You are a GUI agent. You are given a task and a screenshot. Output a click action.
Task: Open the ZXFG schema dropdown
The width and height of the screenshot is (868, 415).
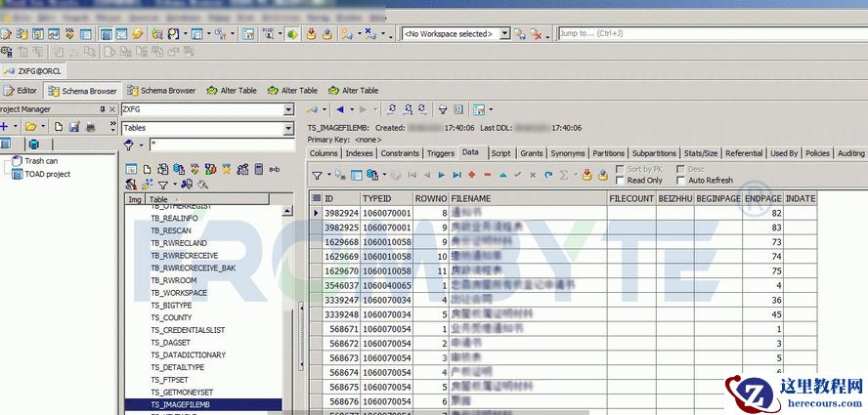pyautogui.click(x=288, y=110)
